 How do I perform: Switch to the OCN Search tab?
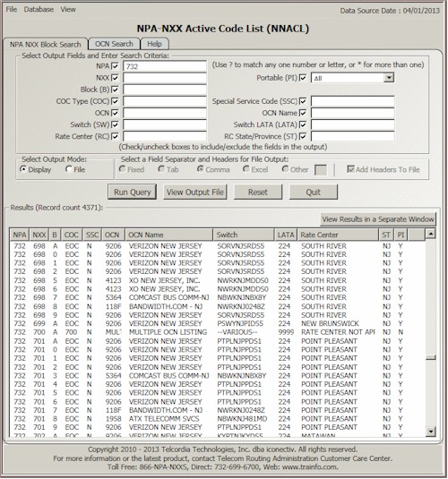114,44
